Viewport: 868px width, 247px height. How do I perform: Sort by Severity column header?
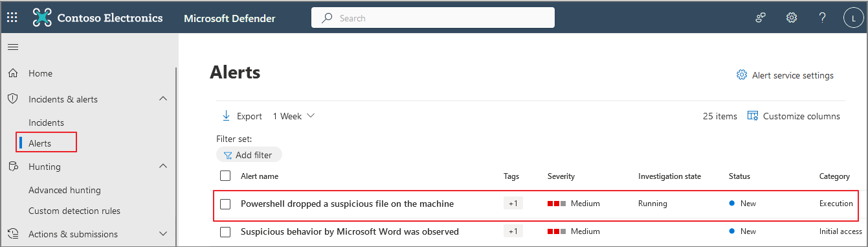tap(561, 176)
